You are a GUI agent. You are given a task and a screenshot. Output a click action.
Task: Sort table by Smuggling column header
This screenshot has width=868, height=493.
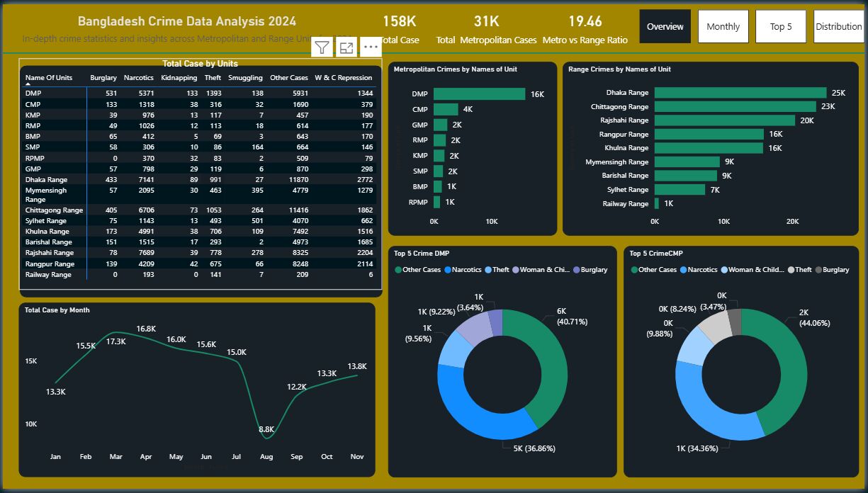click(x=245, y=78)
